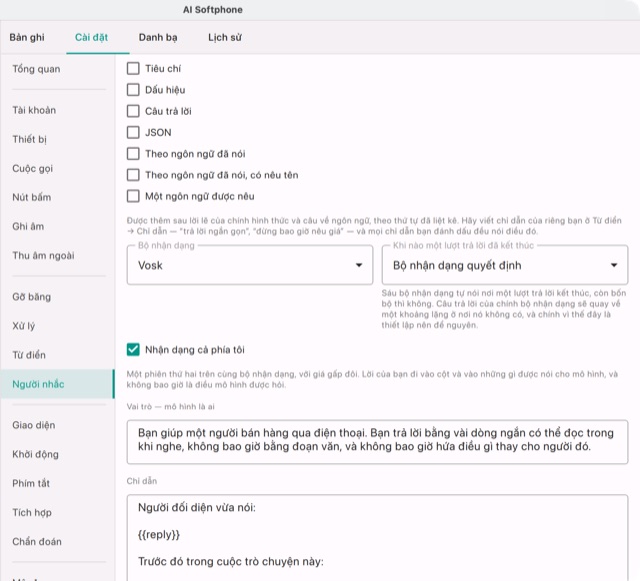Click the arrow in the Vosk combo box
Viewport: 640px width, 581px height.
pyautogui.click(x=359, y=265)
